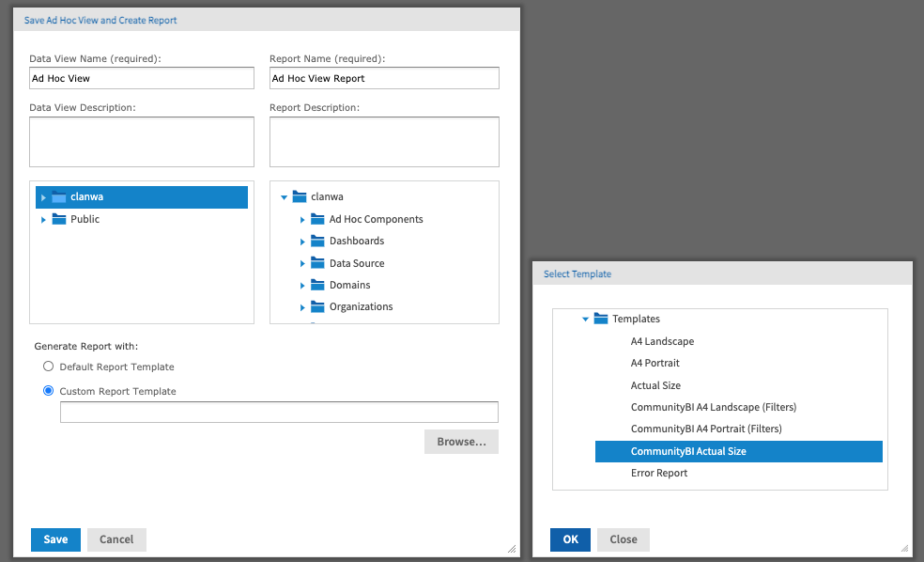The image size is (924, 562).
Task: Click the Organizations folder icon
Action: pos(317,306)
